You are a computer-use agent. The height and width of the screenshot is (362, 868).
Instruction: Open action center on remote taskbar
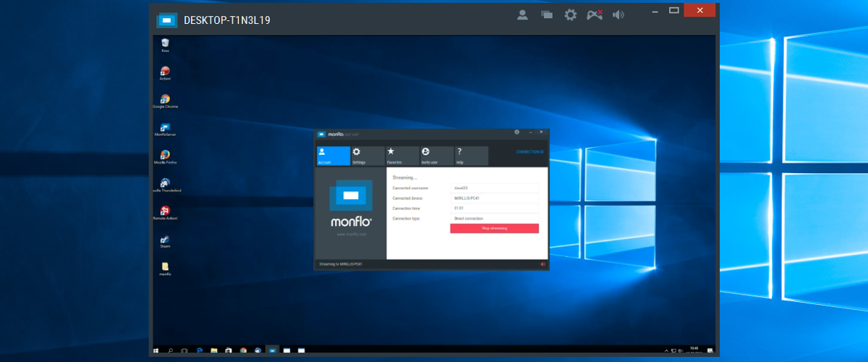coord(710,350)
